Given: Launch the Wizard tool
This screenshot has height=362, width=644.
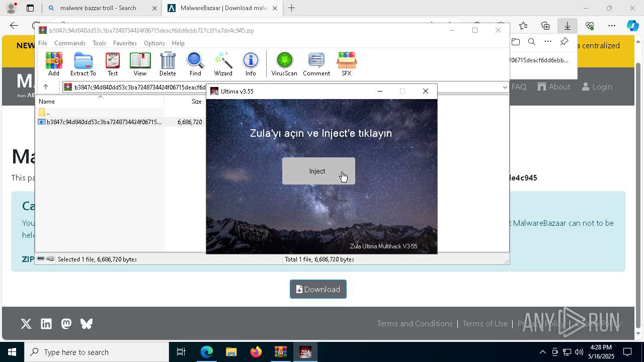Looking at the screenshot, I should [x=223, y=64].
